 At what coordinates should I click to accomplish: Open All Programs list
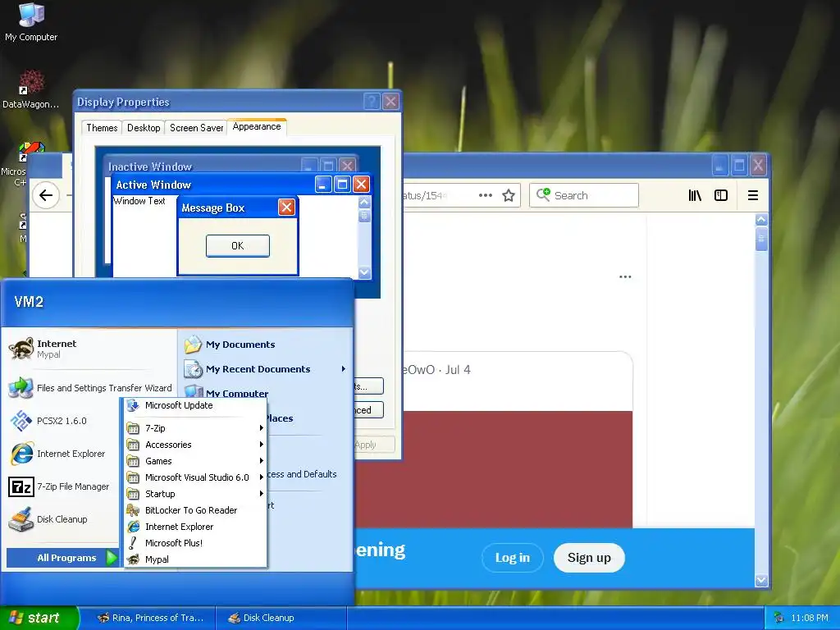click(x=62, y=558)
